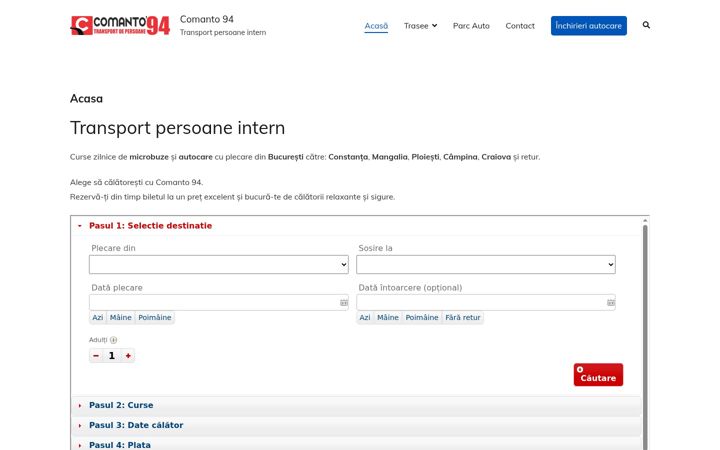Choose Fără retur option

point(463,317)
